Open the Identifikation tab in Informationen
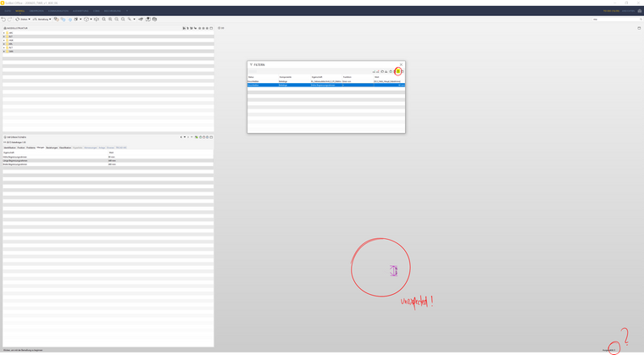The height and width of the screenshot is (355, 644). 10,147
